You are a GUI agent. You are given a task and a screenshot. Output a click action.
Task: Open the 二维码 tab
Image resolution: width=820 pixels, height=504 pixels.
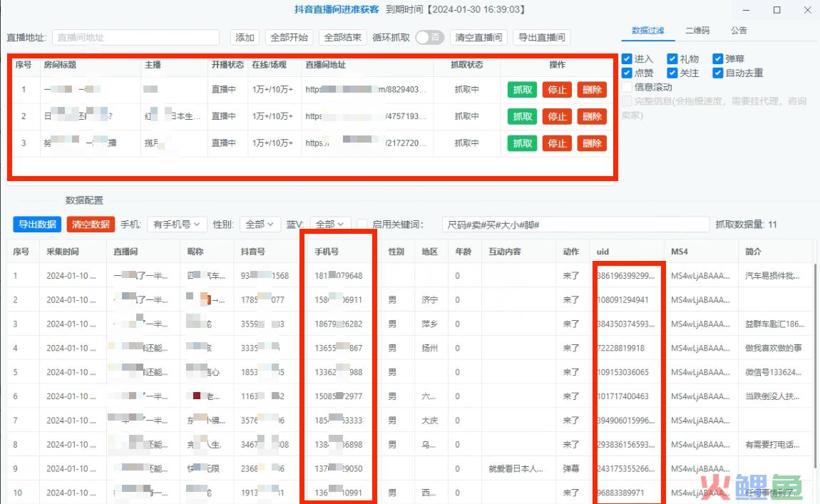click(x=697, y=31)
